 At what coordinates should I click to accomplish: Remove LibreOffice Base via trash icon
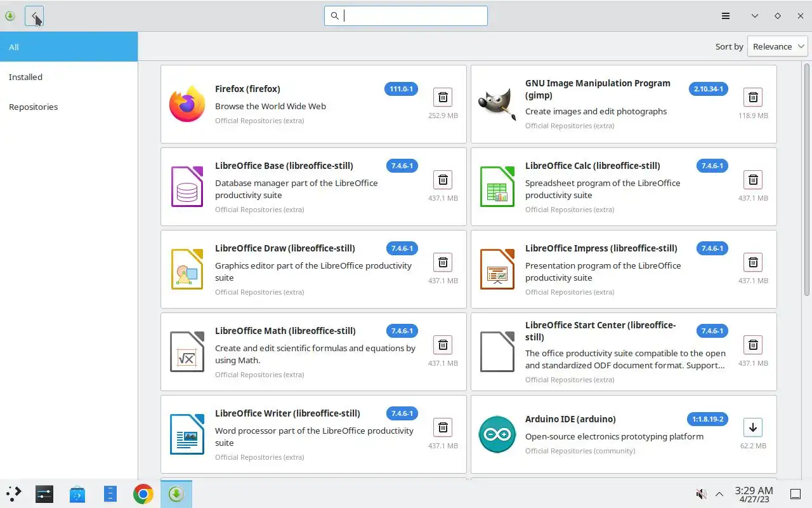pyautogui.click(x=443, y=180)
